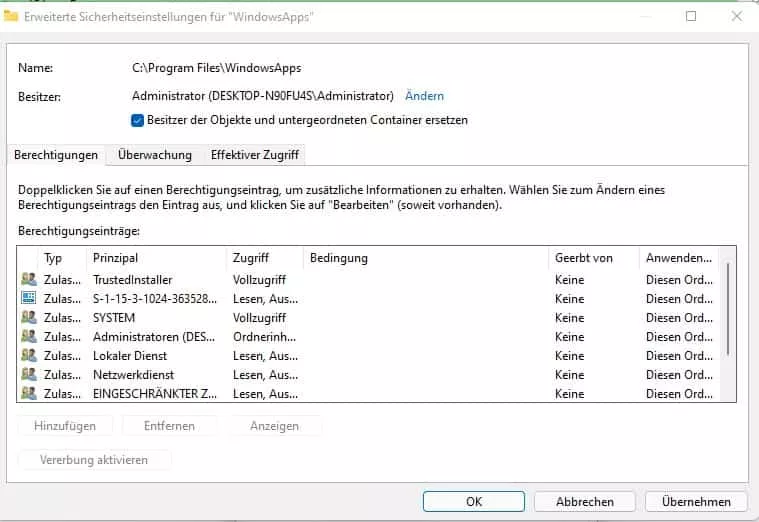The width and height of the screenshot is (759, 522).
Task: Click the Abbrechen button
Action: click(x=585, y=502)
